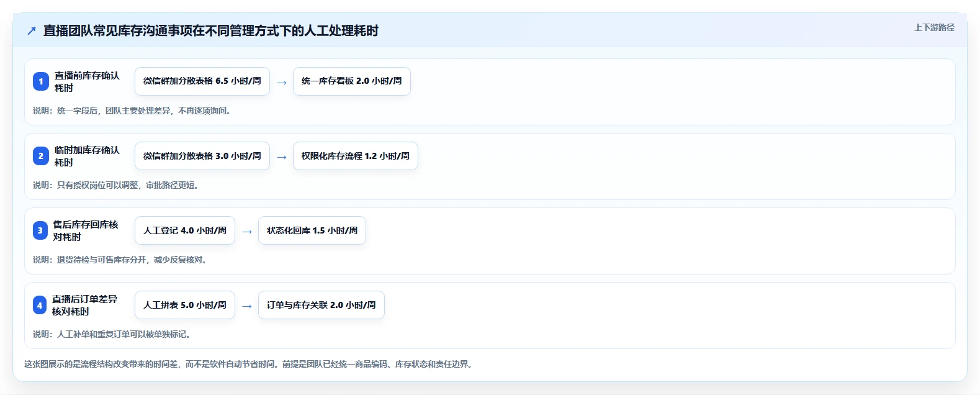The width and height of the screenshot is (980, 395).
Task: Click the 直播后订单差异核对耗时 label
Action: (84, 305)
